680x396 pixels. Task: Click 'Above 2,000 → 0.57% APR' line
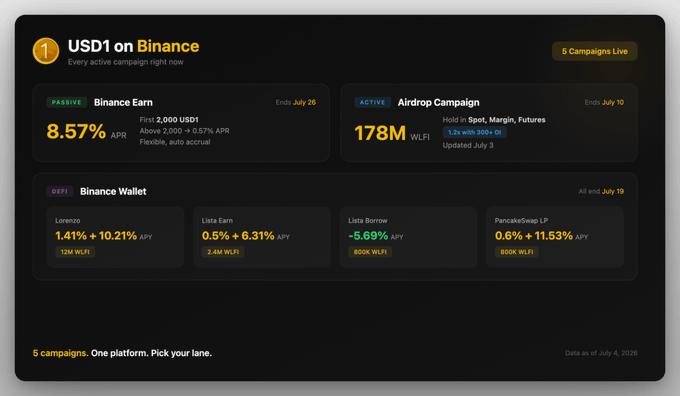[x=185, y=131]
